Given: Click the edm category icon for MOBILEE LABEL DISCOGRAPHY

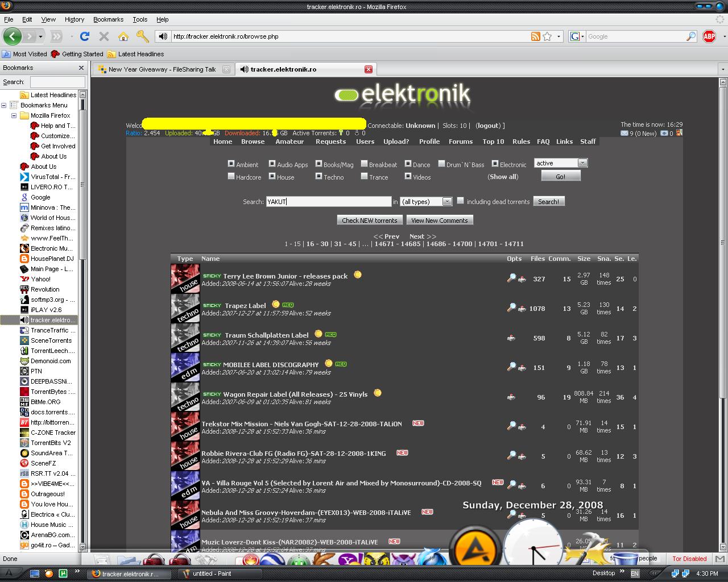Looking at the screenshot, I should coord(185,367).
